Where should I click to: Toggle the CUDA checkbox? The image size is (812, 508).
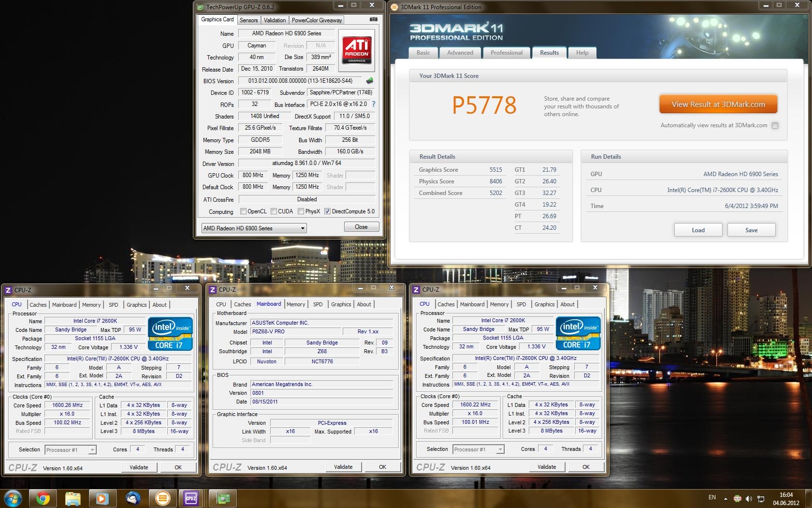pyautogui.click(x=274, y=211)
